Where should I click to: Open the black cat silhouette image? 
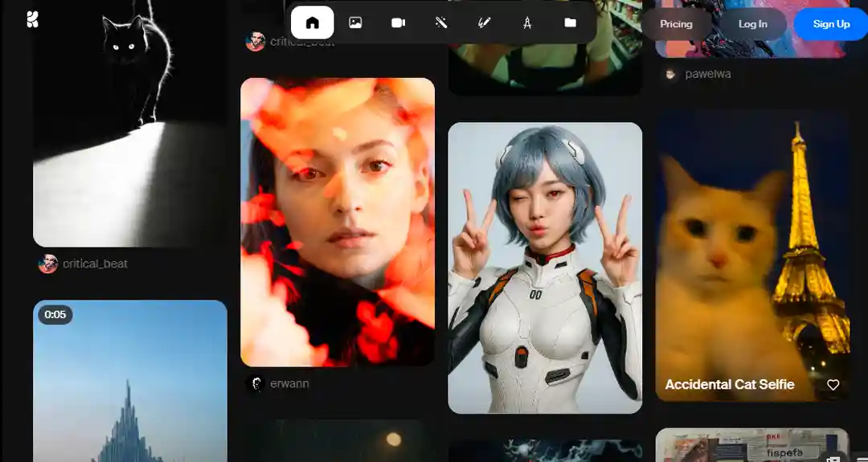(x=130, y=123)
